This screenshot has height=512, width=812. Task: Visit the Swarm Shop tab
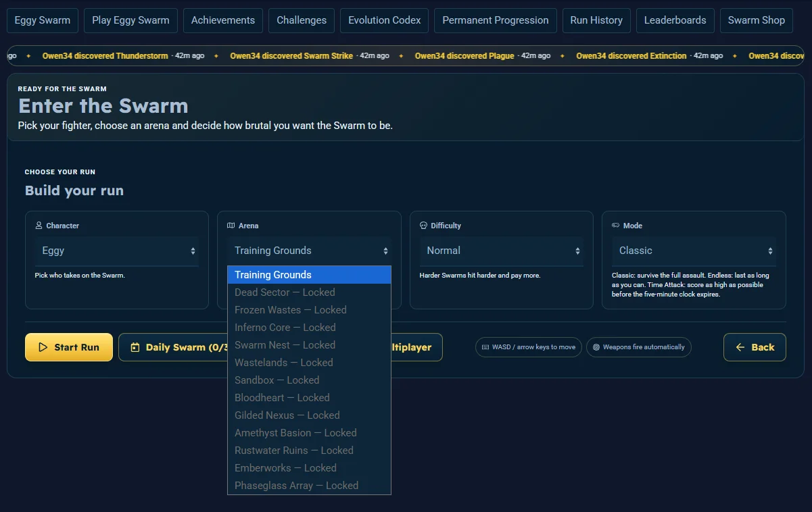point(757,20)
